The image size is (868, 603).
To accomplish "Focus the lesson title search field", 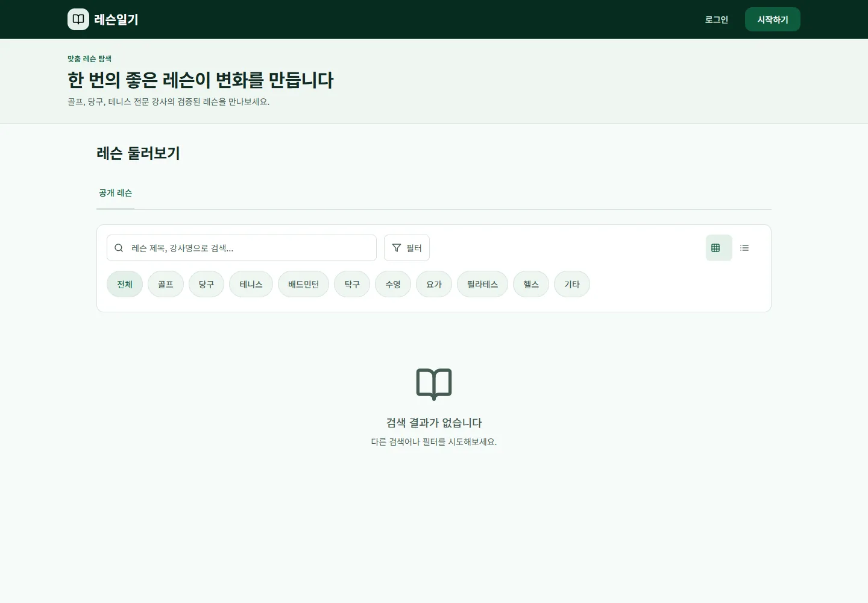I will click(x=242, y=248).
